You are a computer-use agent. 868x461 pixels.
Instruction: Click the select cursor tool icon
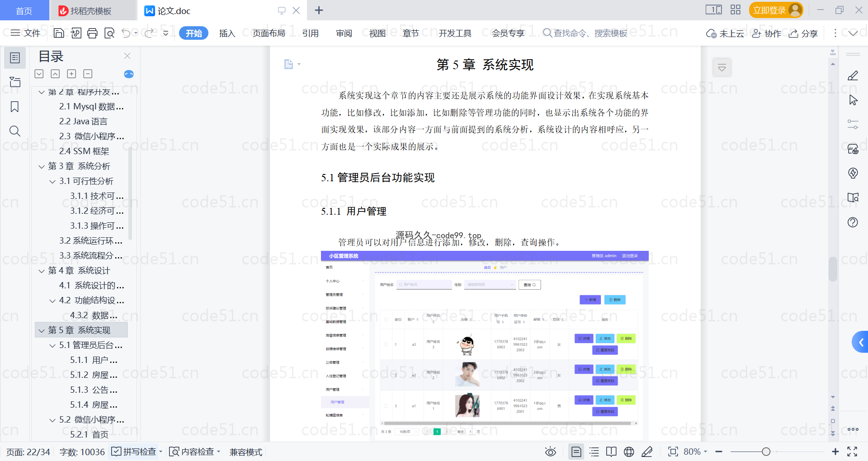(853, 100)
